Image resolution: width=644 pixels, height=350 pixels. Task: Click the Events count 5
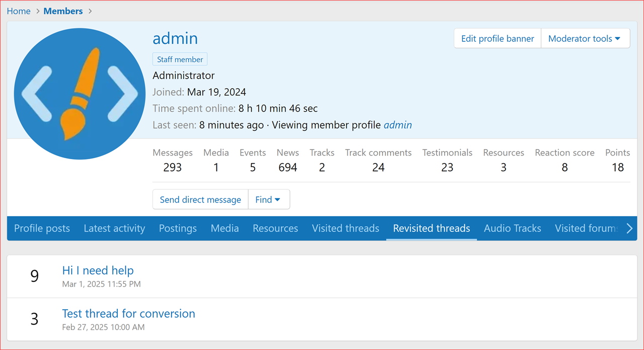coord(253,168)
